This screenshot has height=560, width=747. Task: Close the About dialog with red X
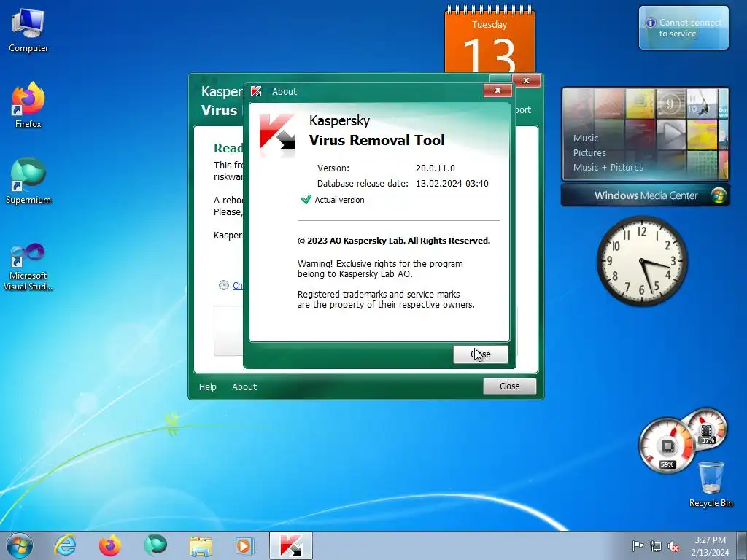tap(498, 90)
